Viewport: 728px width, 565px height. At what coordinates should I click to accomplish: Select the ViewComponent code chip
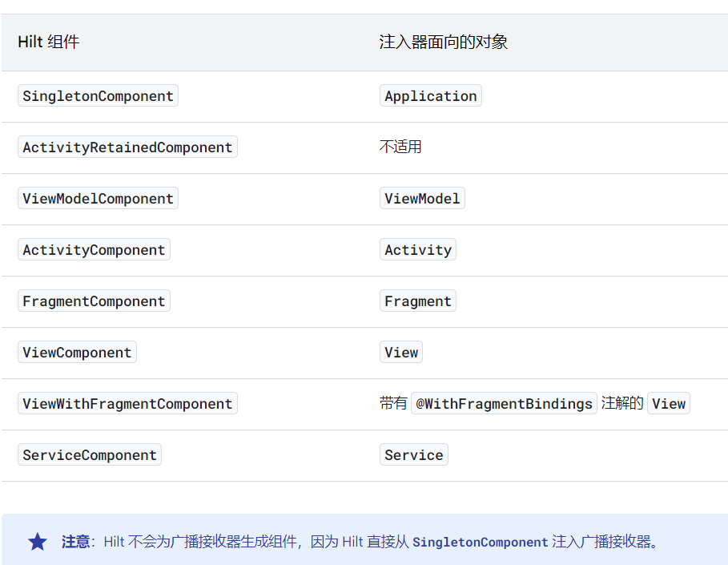click(77, 352)
